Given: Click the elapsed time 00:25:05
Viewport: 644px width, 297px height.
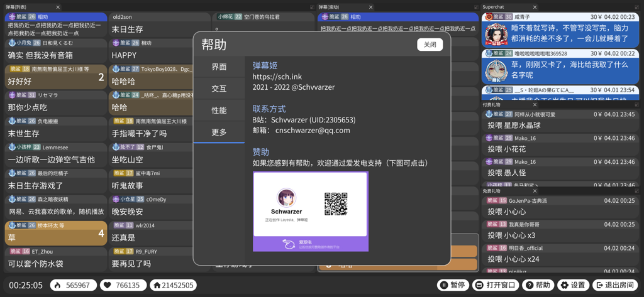Looking at the screenshot, I should tap(26, 285).
